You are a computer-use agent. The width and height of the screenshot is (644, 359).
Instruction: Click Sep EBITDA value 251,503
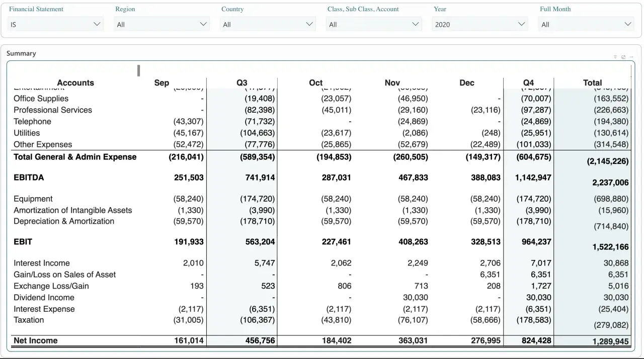(189, 177)
